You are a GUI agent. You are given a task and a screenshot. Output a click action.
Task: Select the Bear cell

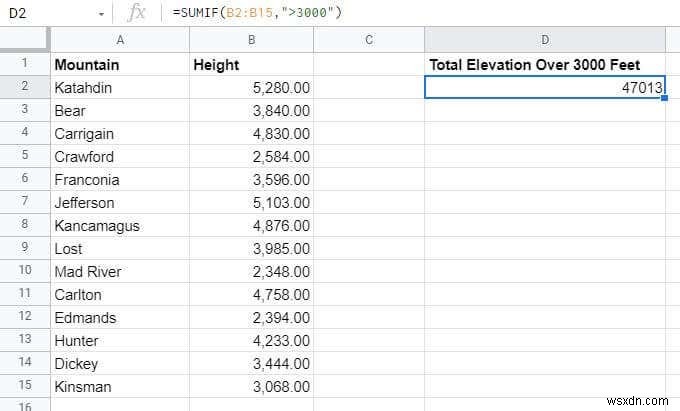(120, 110)
